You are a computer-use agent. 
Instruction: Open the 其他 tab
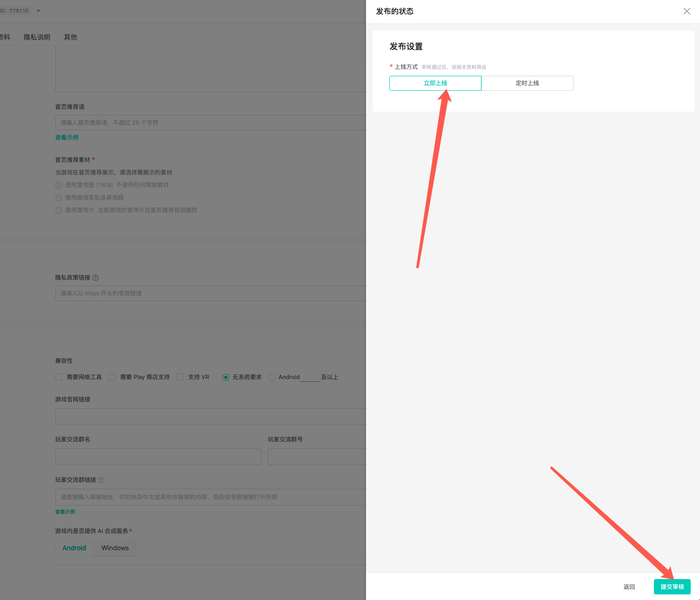[x=70, y=37]
